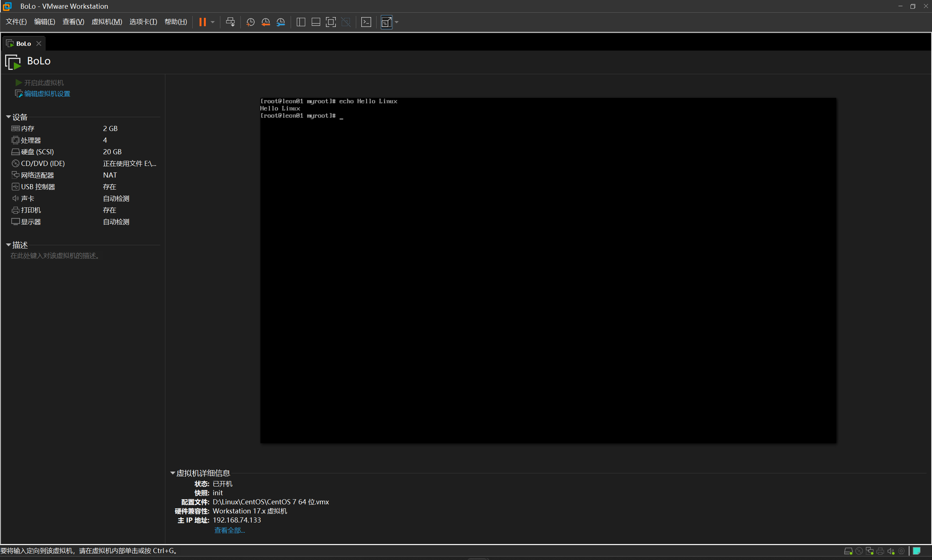This screenshot has width=932, height=560.
Task: Take a snapshot of this virtual machine
Action: pyautogui.click(x=250, y=22)
